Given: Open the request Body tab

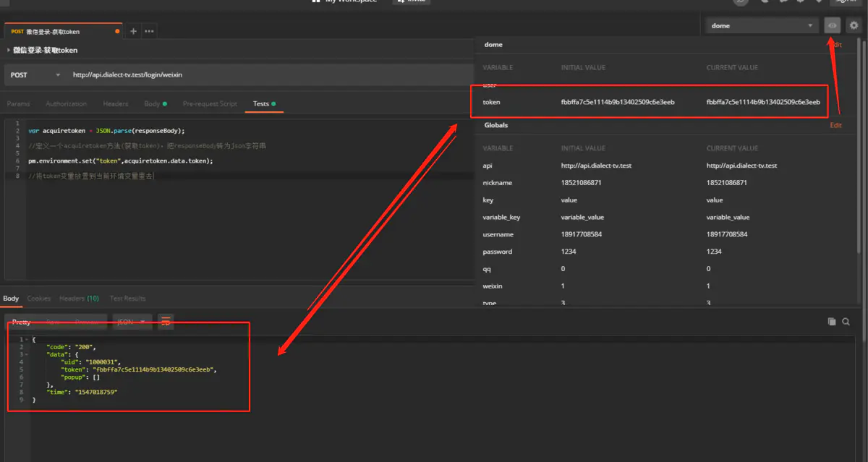Looking at the screenshot, I should click(x=155, y=104).
